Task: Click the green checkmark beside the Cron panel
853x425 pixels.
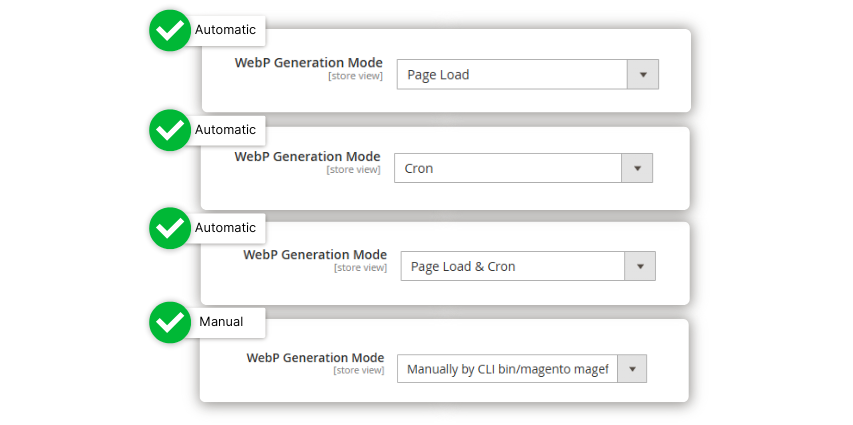Action: [170, 130]
